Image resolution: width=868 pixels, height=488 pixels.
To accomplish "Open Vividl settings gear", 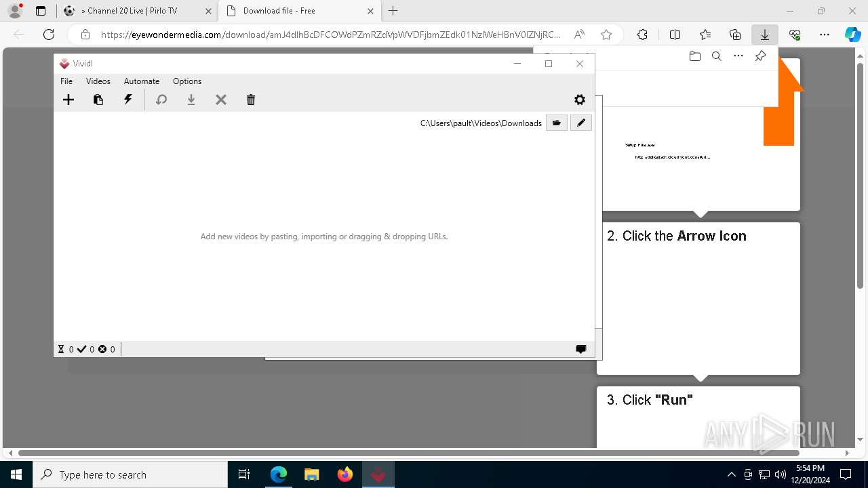I will [x=580, y=100].
